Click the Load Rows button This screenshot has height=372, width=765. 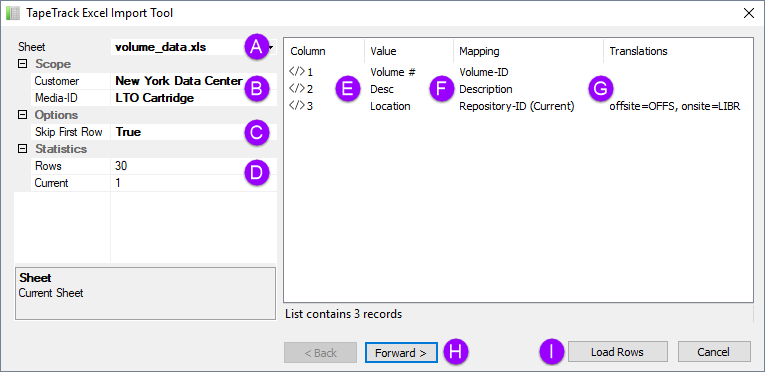point(617,352)
